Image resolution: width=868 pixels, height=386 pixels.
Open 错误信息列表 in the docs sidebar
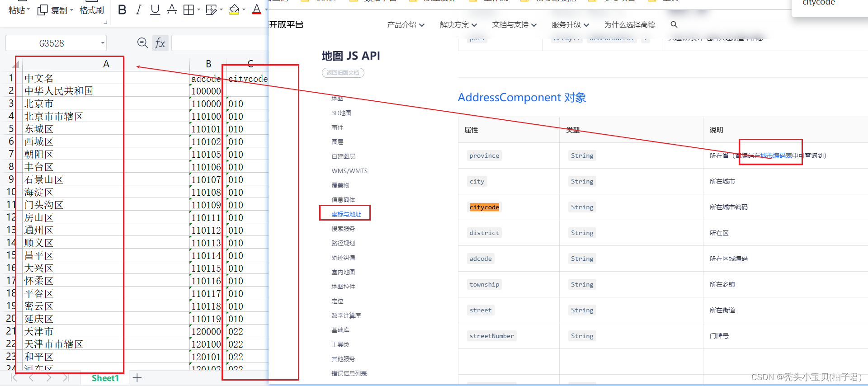point(349,373)
